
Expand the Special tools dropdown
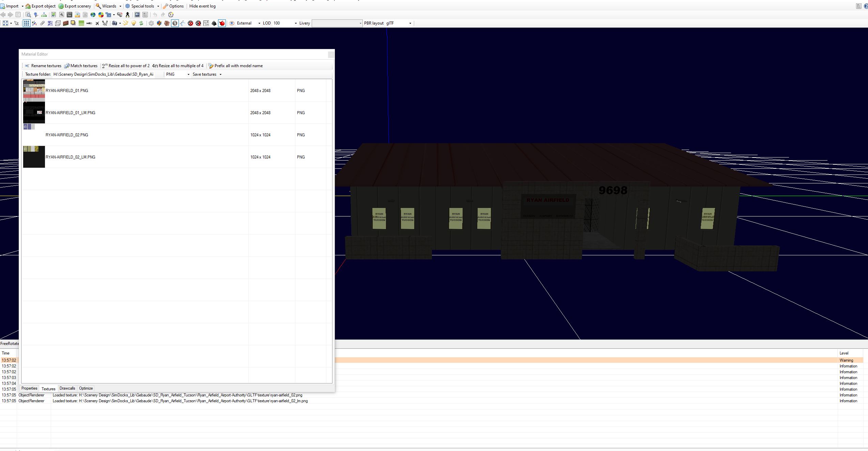click(158, 6)
